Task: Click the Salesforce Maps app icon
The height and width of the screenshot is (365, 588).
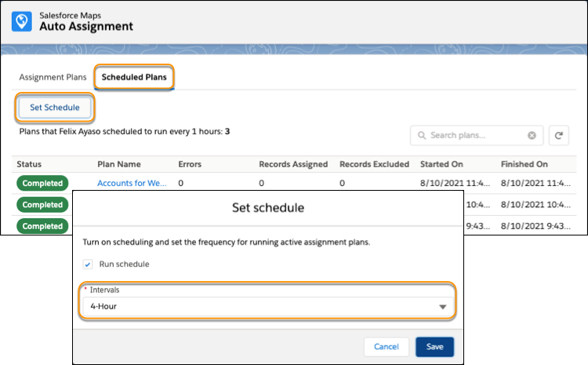Action: [x=22, y=21]
